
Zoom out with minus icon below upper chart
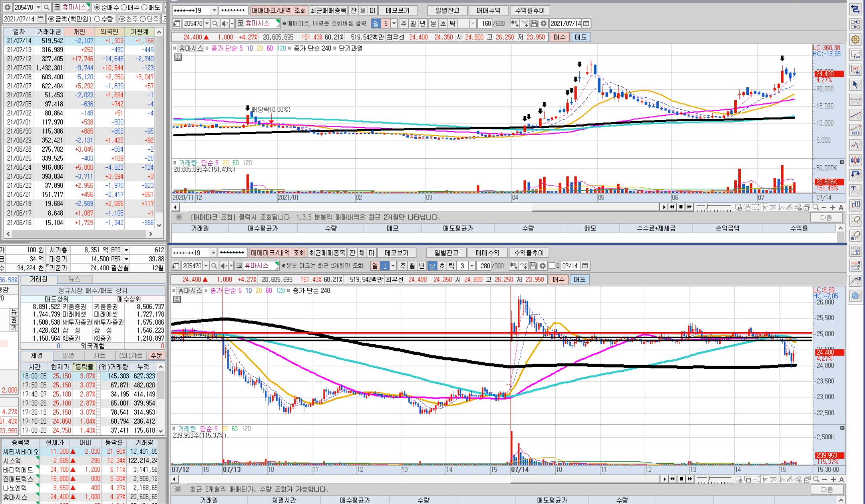824,207
